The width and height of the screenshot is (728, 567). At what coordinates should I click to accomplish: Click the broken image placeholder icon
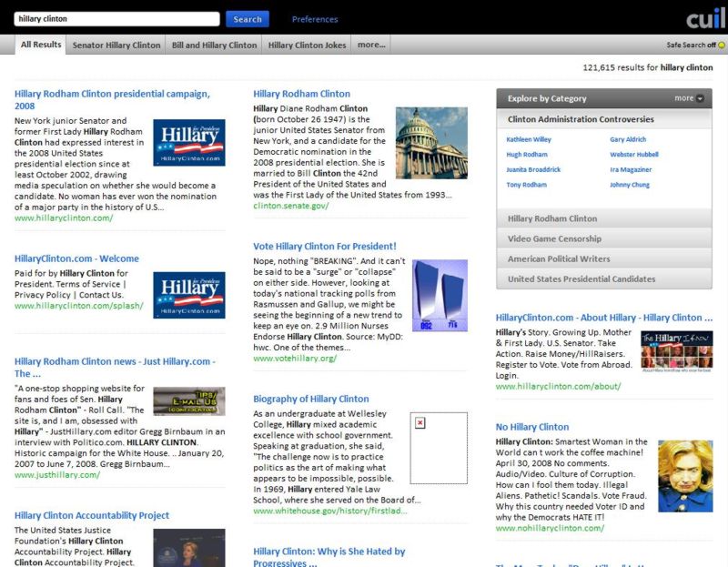420,422
